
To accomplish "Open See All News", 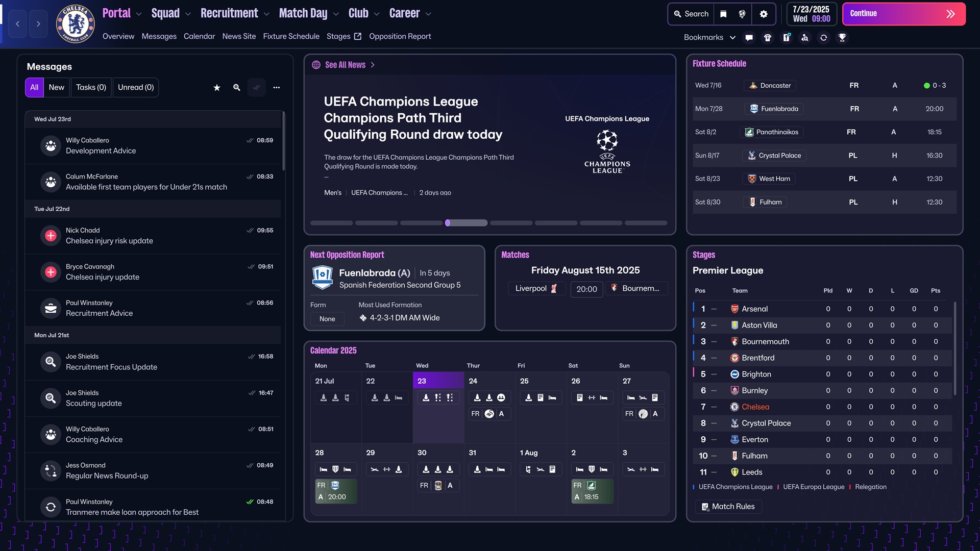I will 345,65.
